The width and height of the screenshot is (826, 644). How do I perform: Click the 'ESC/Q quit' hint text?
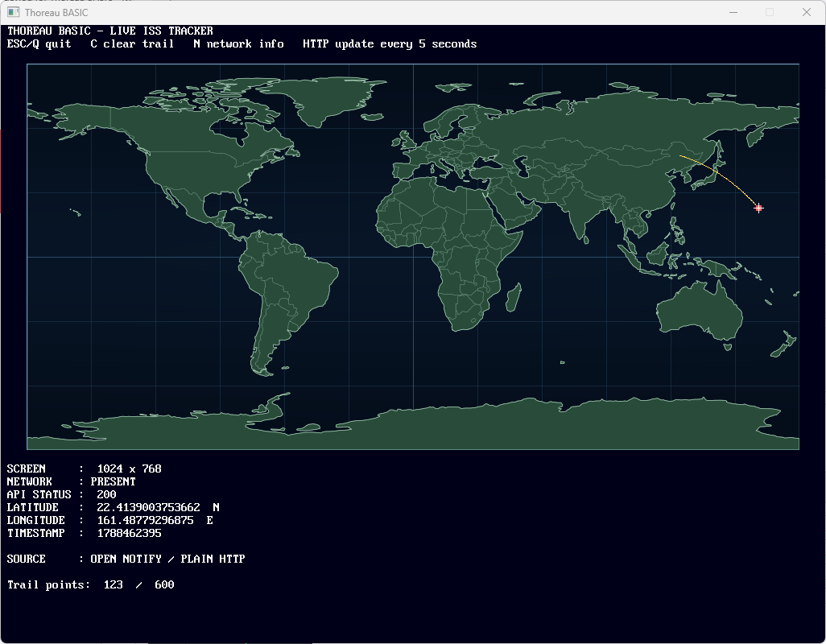[39, 43]
